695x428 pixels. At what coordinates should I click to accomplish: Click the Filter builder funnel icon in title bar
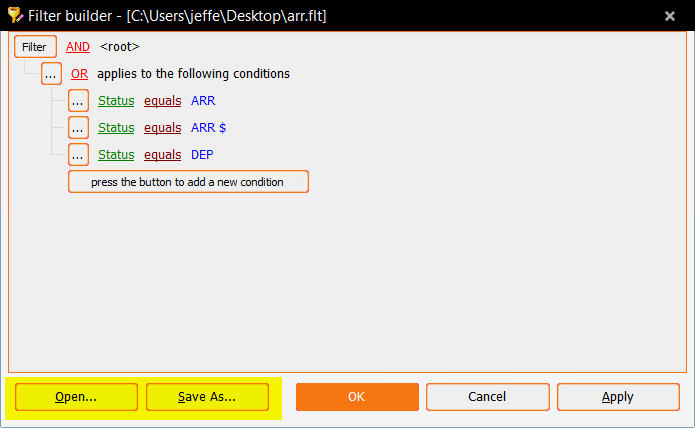click(x=14, y=15)
